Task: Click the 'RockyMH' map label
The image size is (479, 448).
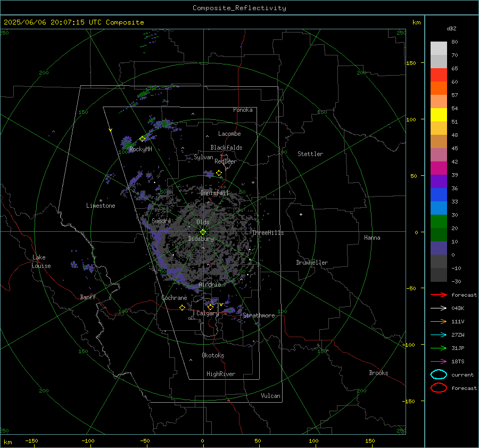Action: point(141,149)
